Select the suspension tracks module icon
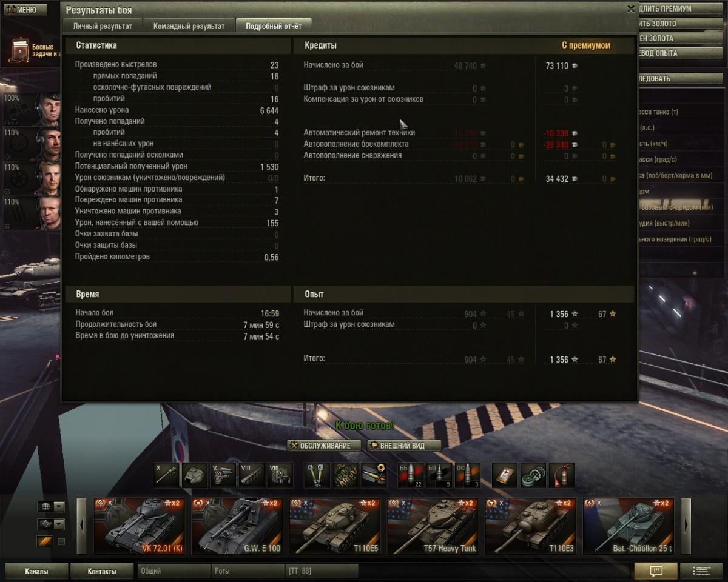Image resolution: width=728 pixels, height=582 pixels. (251, 475)
